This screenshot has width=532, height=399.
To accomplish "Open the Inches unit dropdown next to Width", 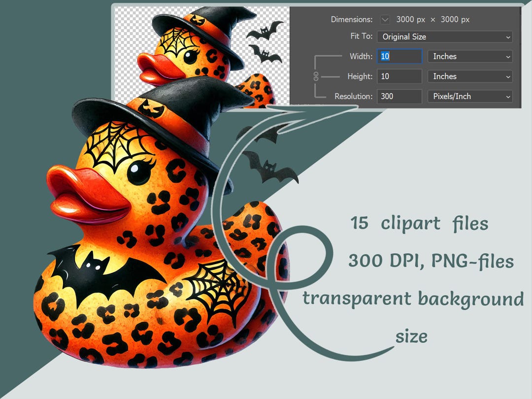I will 469,56.
